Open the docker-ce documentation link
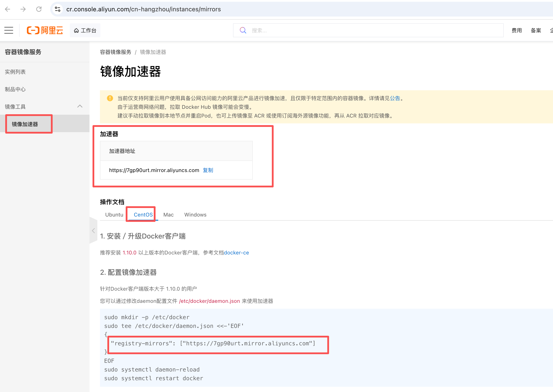 click(x=236, y=252)
